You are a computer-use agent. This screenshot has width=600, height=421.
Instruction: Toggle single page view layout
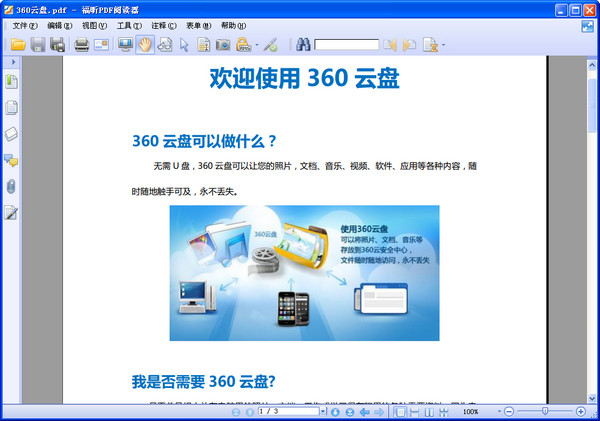[x=400, y=412]
